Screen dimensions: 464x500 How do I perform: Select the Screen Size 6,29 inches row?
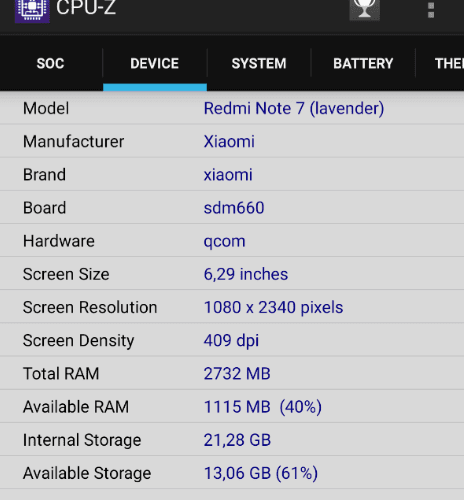tap(232, 274)
